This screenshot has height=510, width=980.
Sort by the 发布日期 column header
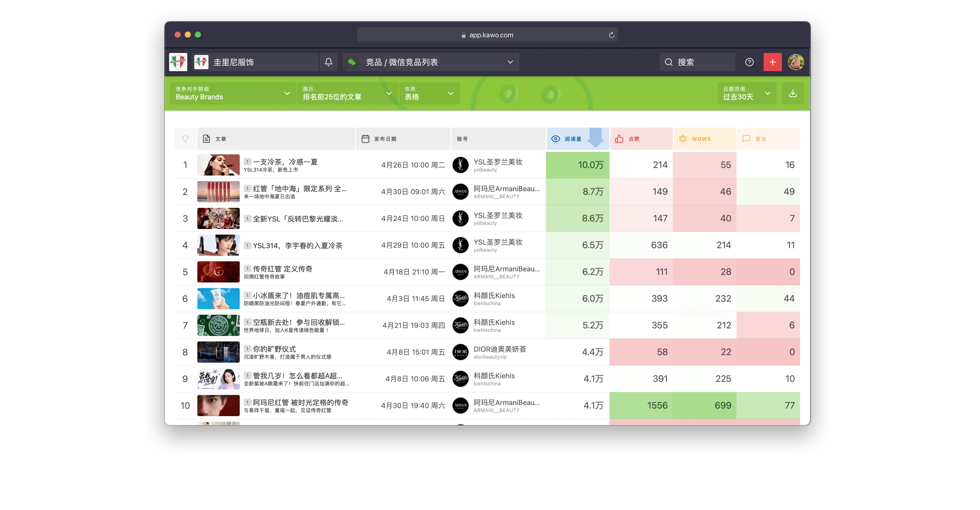point(403,139)
